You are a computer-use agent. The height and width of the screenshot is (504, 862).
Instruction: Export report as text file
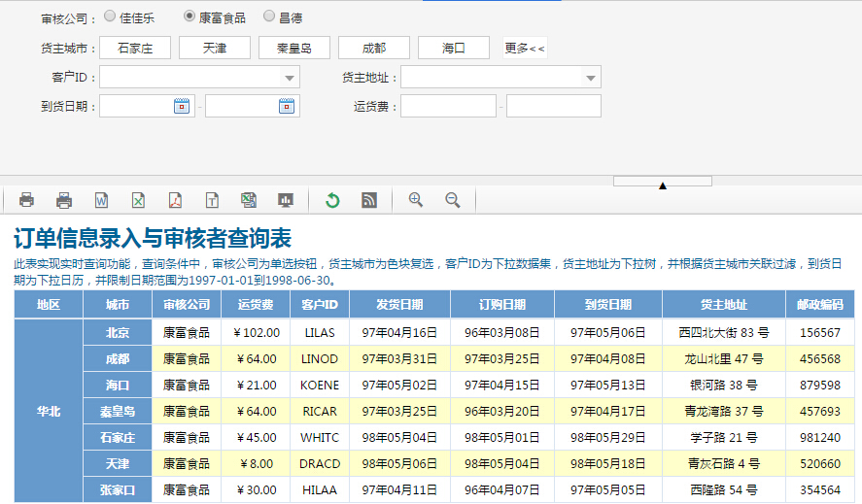tap(212, 200)
